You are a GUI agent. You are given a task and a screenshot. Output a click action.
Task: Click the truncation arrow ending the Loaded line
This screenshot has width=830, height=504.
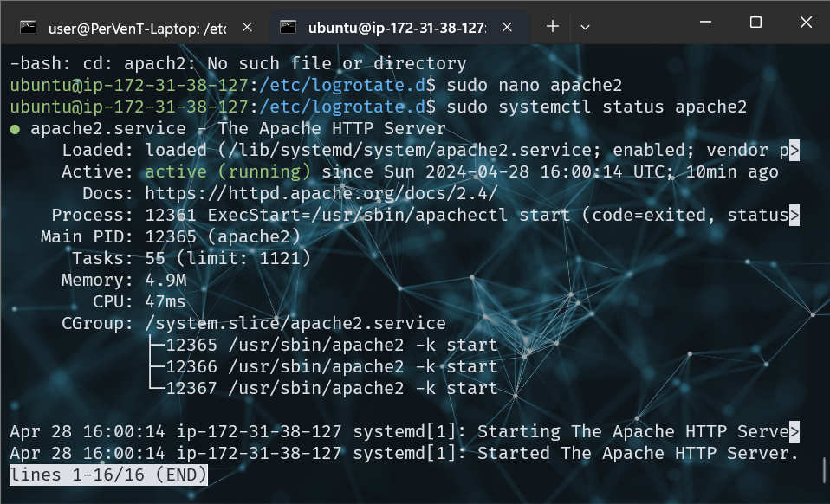[794, 151]
